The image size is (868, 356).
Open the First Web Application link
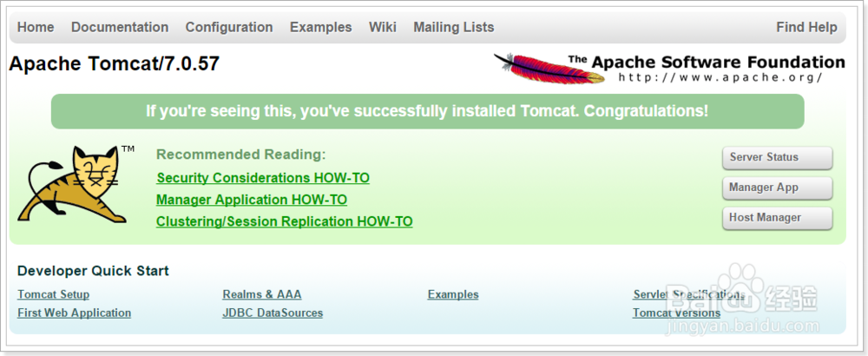coord(74,313)
